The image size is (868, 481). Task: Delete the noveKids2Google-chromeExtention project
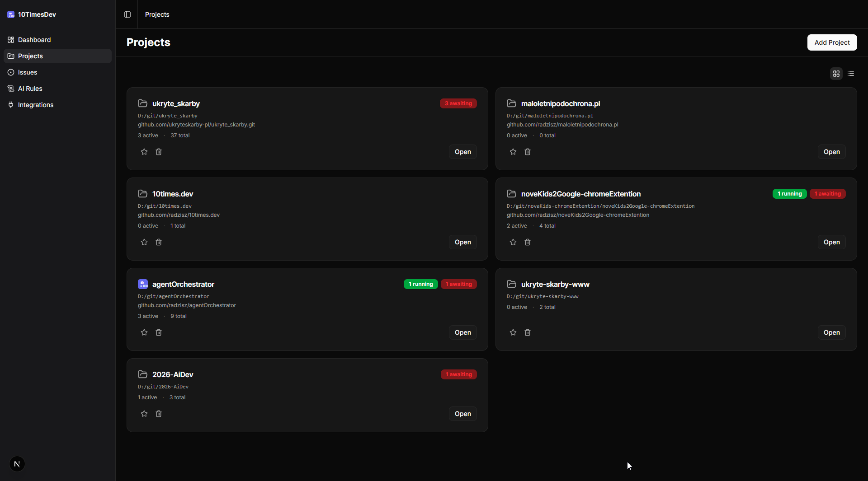(528, 242)
